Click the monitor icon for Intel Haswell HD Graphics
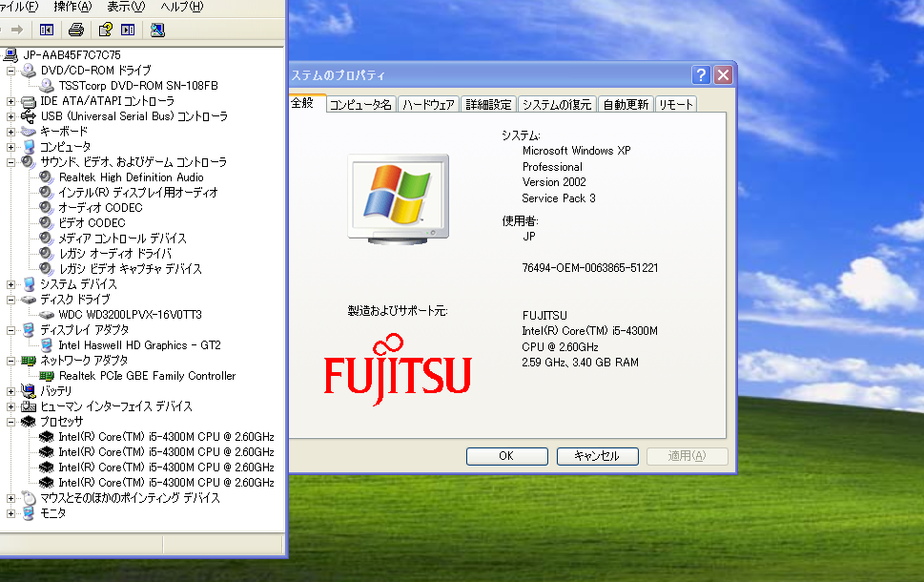The height and width of the screenshot is (582, 924). [x=47, y=345]
